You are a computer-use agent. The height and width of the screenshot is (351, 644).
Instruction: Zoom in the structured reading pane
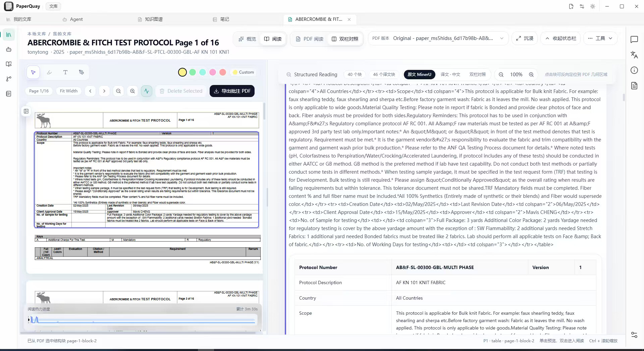point(531,75)
